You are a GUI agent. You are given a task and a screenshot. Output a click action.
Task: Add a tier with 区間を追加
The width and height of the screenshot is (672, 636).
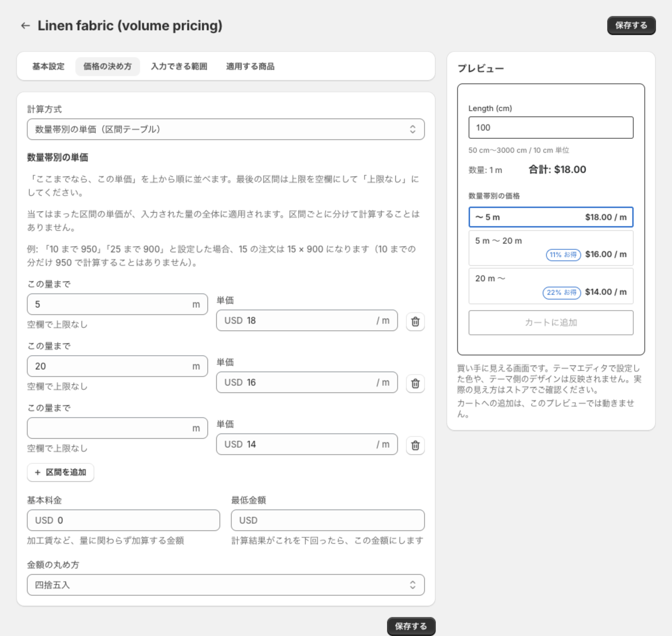[x=60, y=472]
